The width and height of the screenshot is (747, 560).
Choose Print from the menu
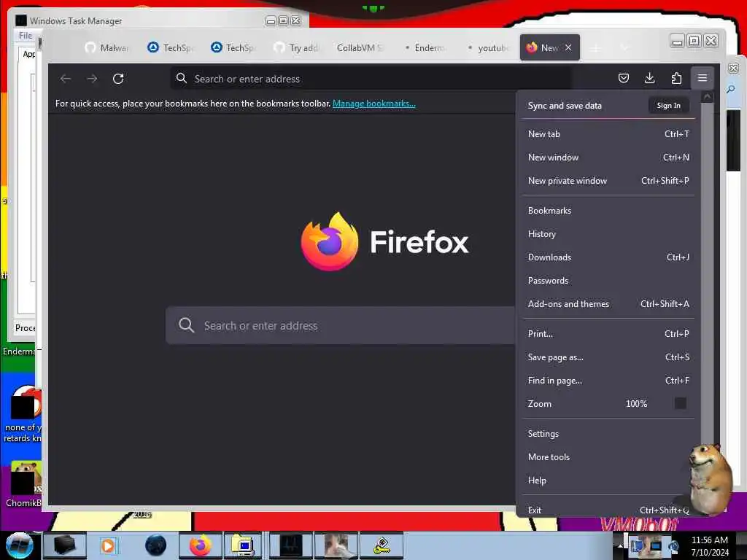point(608,334)
